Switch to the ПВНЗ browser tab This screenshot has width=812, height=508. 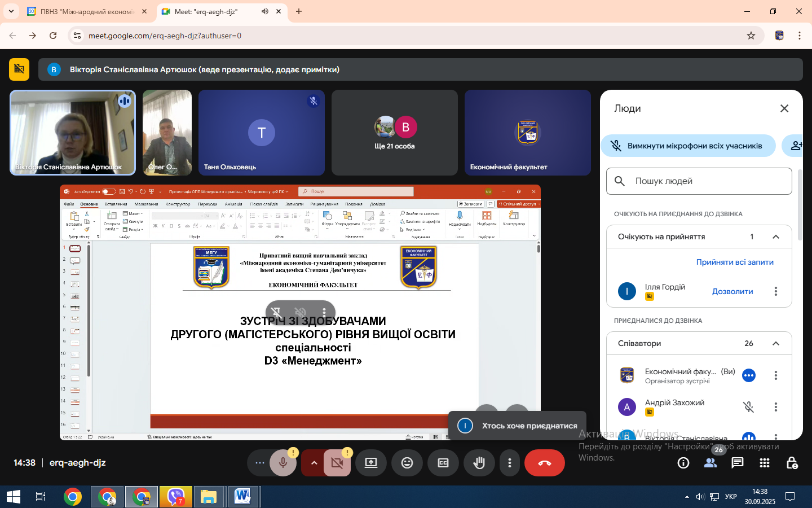point(87,11)
